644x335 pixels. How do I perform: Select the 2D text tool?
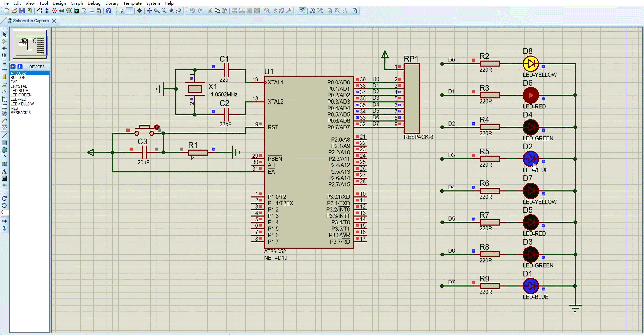click(x=4, y=171)
